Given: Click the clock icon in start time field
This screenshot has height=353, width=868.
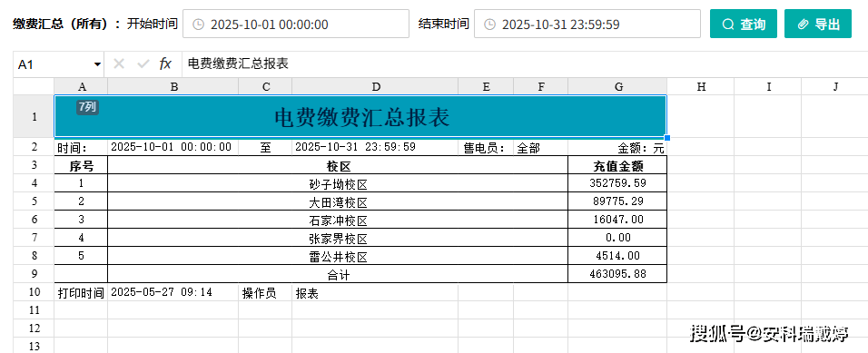Looking at the screenshot, I should point(198,25).
